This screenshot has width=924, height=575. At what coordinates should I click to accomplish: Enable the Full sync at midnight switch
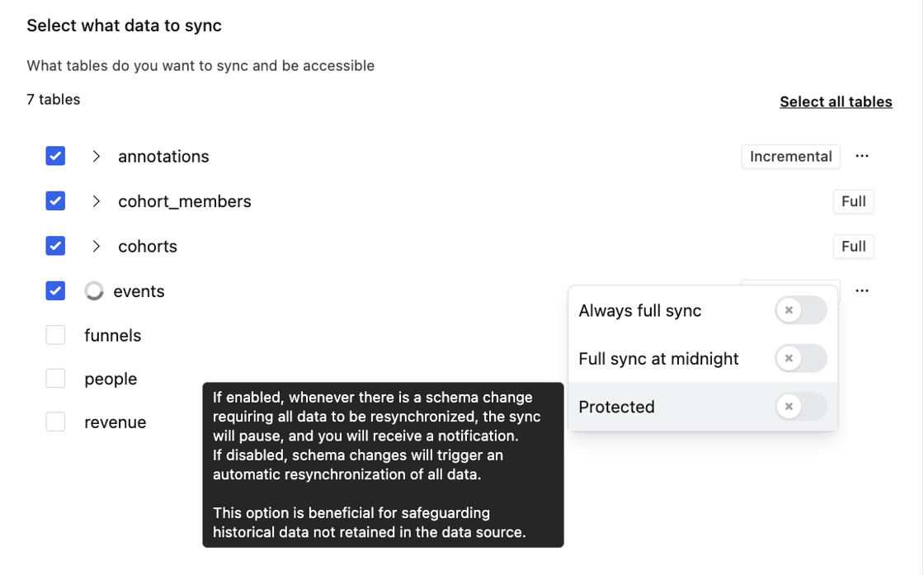pos(800,358)
